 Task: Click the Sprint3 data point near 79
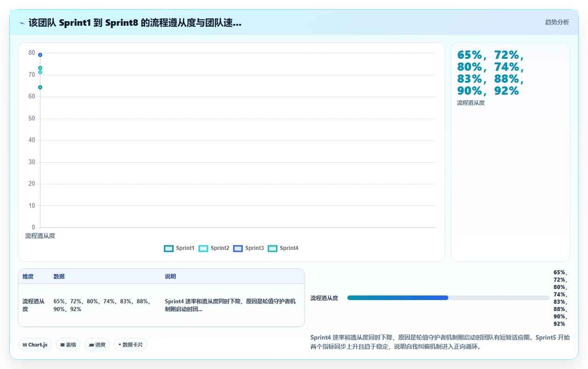[40, 55]
